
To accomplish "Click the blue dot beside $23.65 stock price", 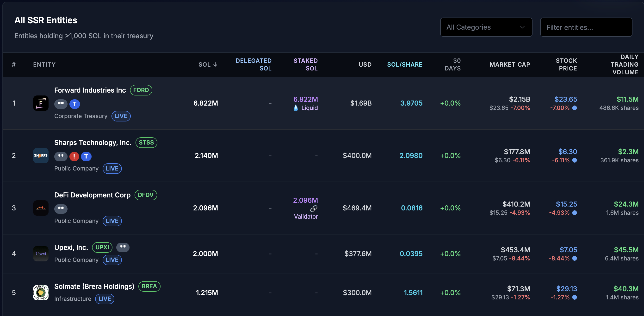I will tap(575, 108).
